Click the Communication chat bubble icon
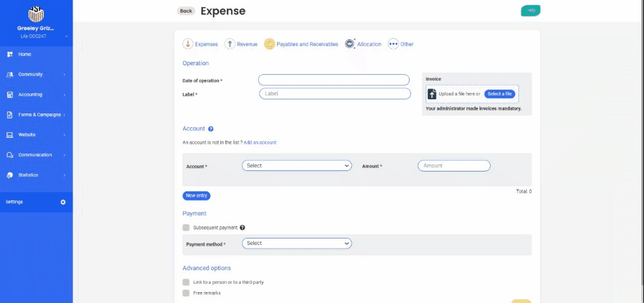The height and width of the screenshot is (303, 644). [10, 155]
